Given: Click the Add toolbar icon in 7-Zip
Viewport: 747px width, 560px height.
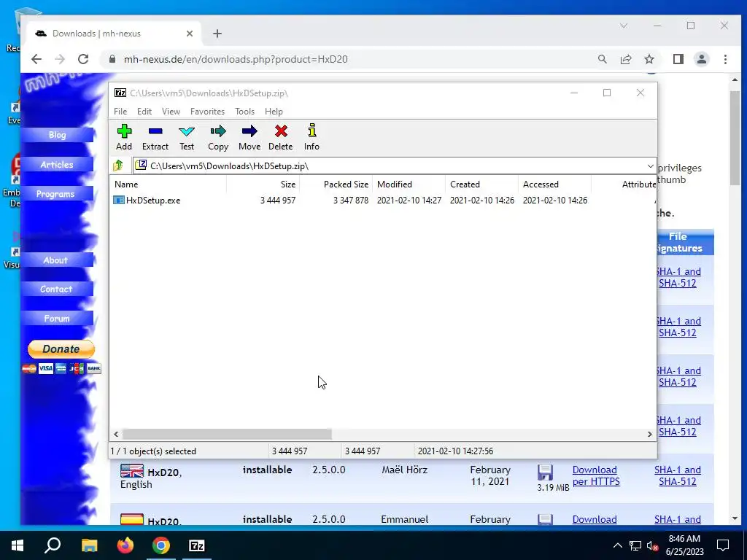Looking at the screenshot, I should coord(124,131).
